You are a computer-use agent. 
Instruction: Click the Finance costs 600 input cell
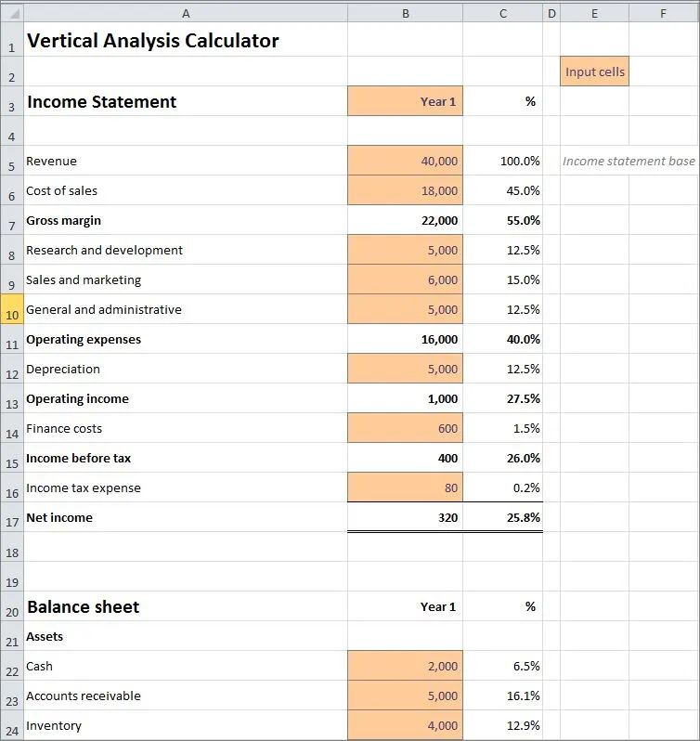405,428
